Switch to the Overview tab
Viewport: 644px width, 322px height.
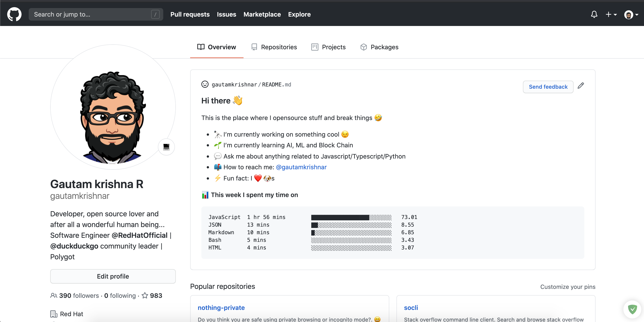[x=216, y=46]
